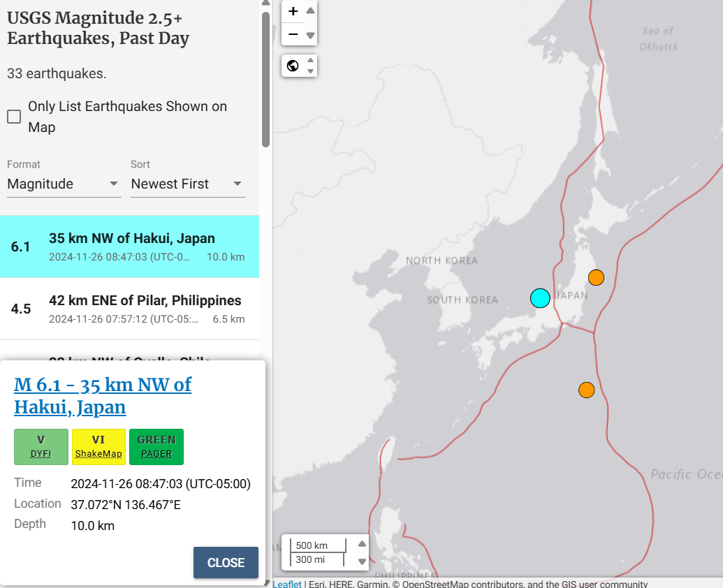723x588 pixels.
Task: Click the 33 earthquakes count text
Action: click(x=57, y=74)
